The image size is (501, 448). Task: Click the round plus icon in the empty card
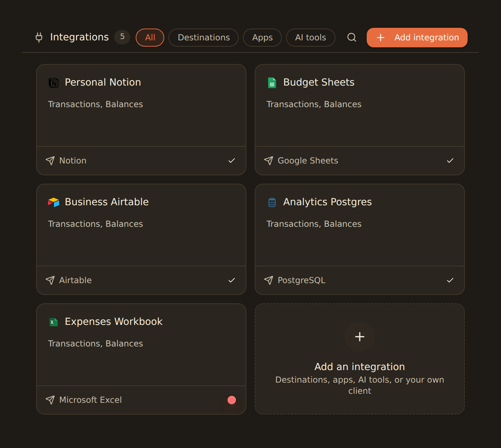(360, 337)
